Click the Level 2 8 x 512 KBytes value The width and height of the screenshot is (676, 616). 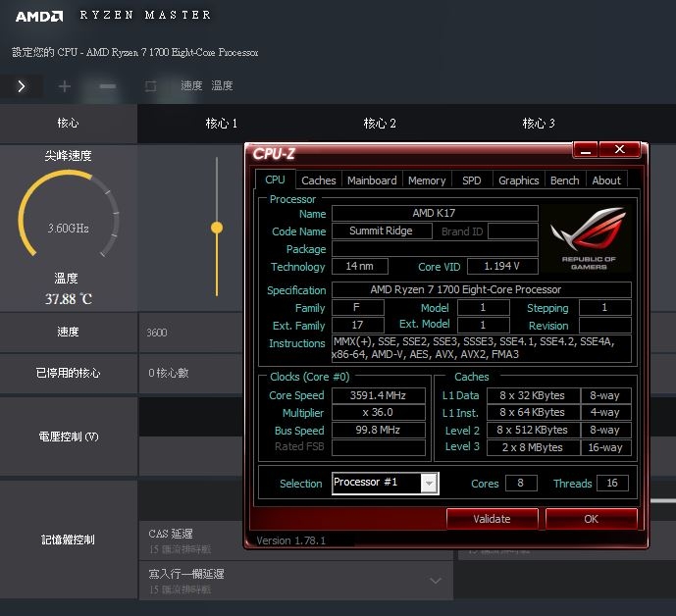[533, 431]
